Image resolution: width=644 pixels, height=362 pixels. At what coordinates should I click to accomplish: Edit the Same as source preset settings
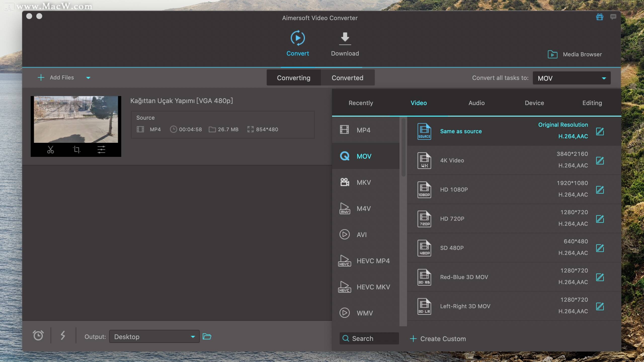600,131
